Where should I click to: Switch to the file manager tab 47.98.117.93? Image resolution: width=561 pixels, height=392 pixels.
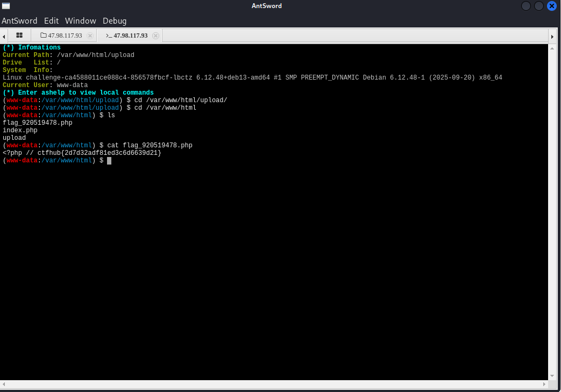[x=65, y=35]
